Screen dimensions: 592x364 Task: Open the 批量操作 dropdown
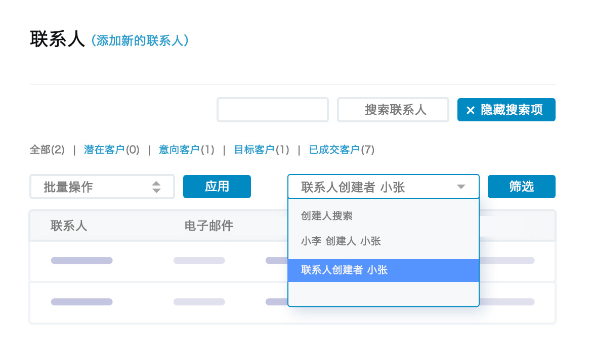102,187
